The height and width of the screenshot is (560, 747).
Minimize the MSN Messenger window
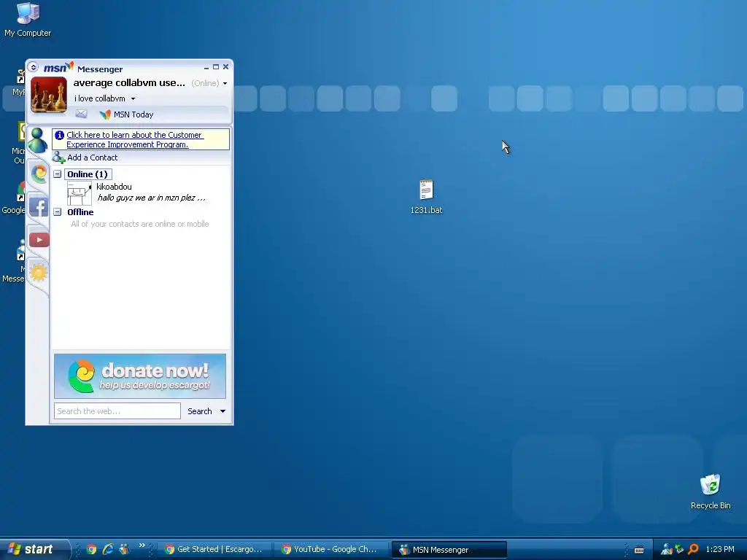point(206,67)
